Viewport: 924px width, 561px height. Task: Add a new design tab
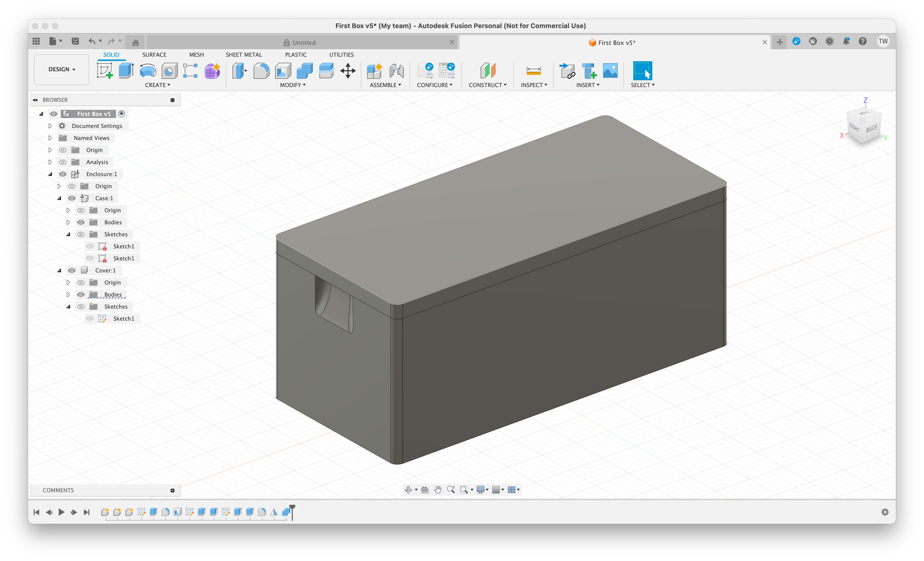(x=780, y=42)
